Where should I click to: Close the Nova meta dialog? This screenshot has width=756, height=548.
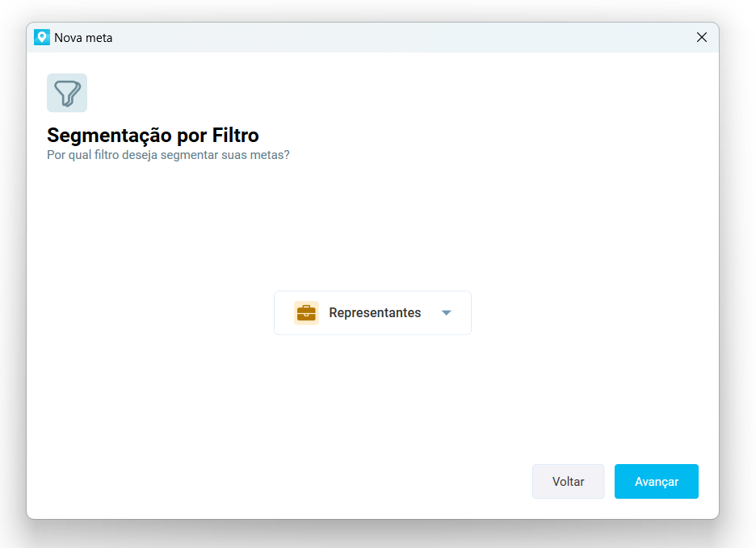[702, 37]
